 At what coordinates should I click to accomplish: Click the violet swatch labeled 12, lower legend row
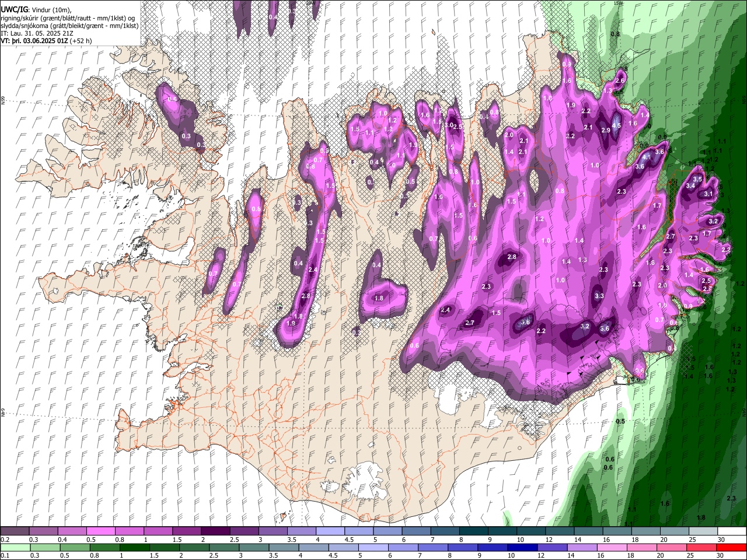[x=553, y=547]
